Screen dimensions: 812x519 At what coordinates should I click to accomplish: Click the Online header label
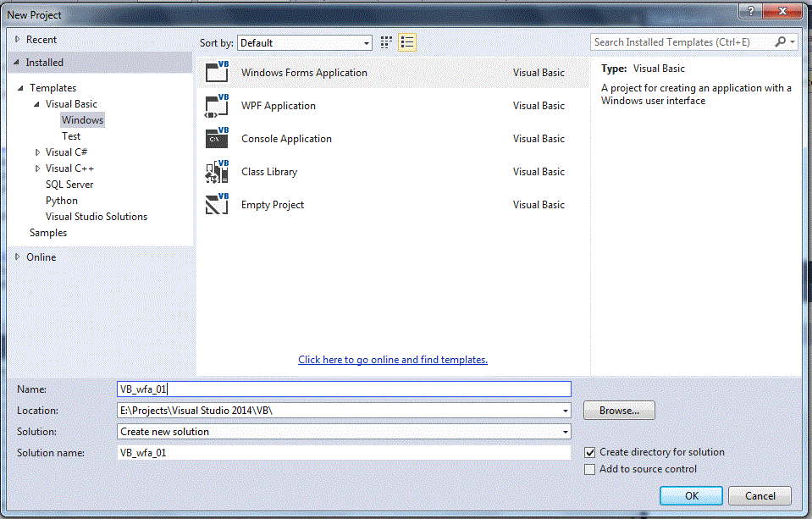point(41,257)
